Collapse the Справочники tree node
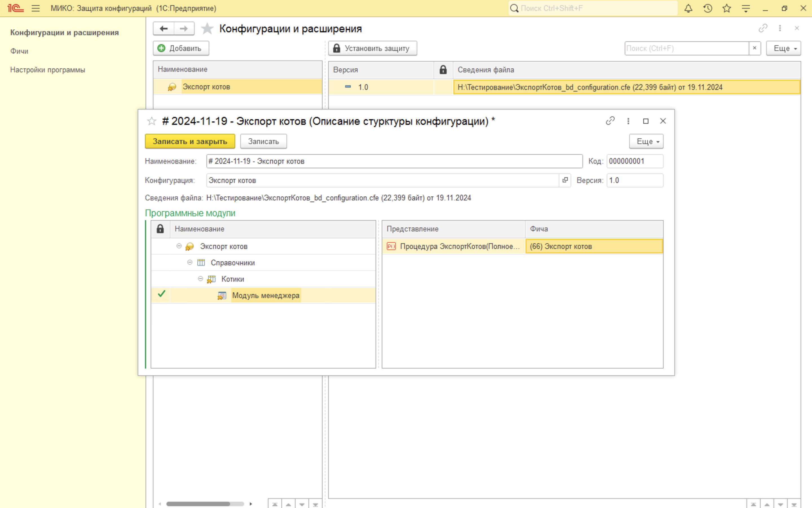 coord(189,262)
